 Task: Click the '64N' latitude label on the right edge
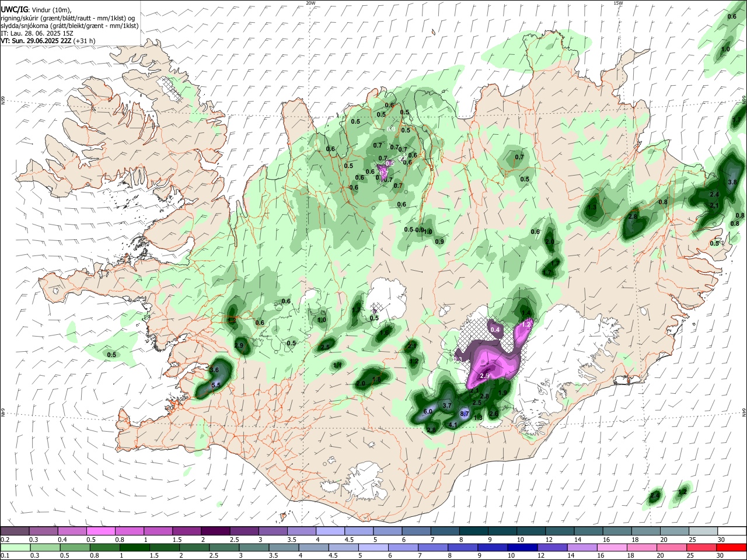click(x=744, y=412)
